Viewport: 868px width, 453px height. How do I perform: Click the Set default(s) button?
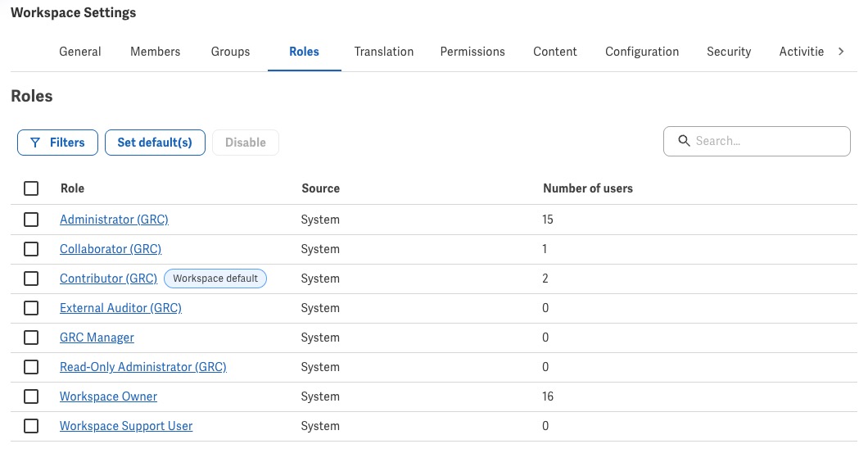pos(155,143)
